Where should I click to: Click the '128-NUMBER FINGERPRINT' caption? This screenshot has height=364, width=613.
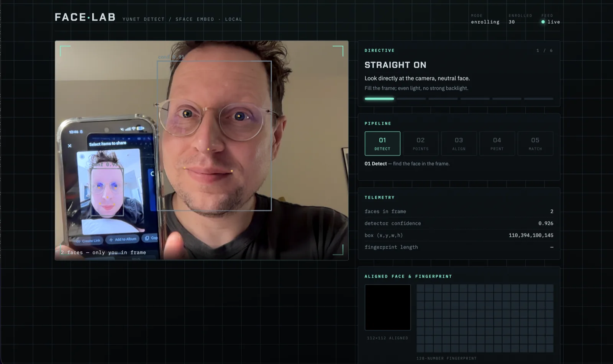(446, 358)
